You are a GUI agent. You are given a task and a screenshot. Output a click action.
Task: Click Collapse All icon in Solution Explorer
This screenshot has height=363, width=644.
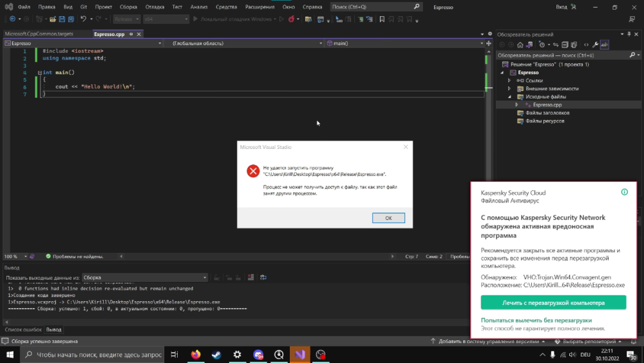coord(565,44)
